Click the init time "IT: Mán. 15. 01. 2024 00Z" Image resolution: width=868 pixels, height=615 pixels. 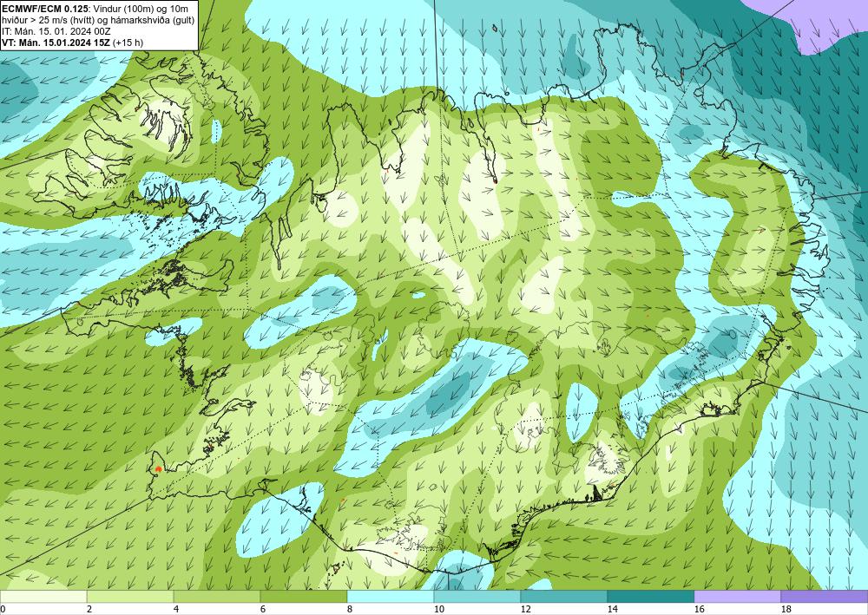pyautogui.click(x=56, y=31)
